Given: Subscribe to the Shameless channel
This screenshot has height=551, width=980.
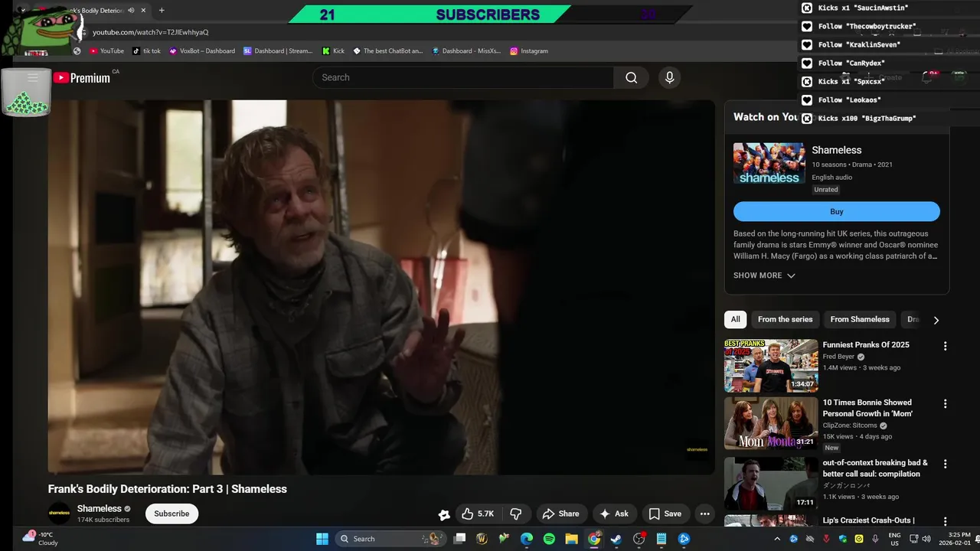Looking at the screenshot, I should pos(171,514).
